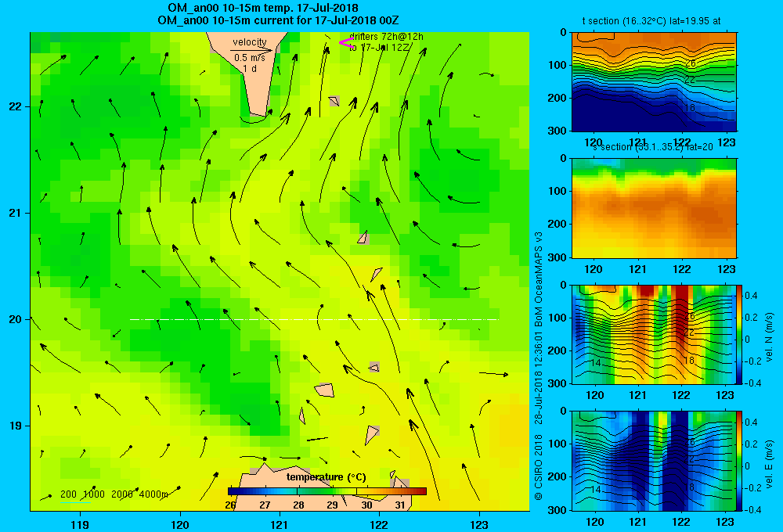Click the vertical '© CSIRO 2018' credit text
Image resolution: width=783 pixels, height=532 pixels.
539,466
